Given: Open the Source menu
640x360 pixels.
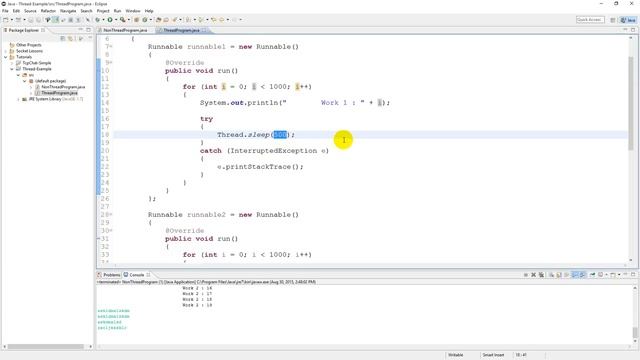Looking at the screenshot, I should [30, 11].
